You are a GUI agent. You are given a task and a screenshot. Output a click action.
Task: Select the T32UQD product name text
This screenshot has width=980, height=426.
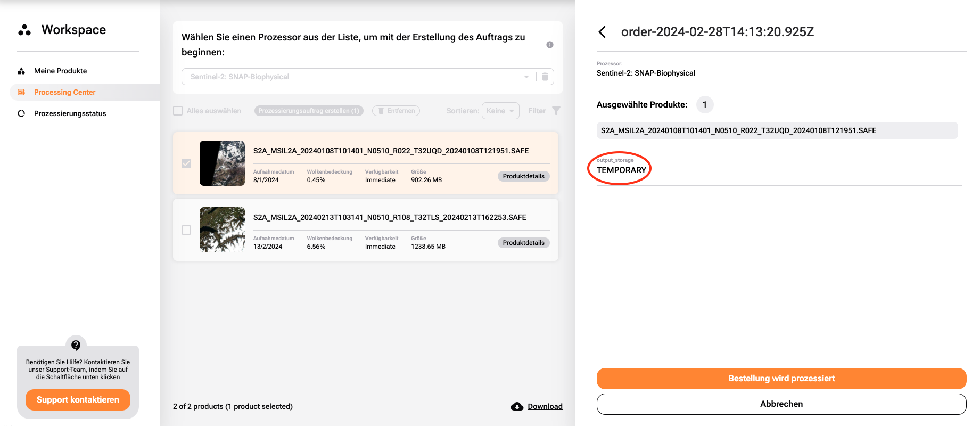coord(391,151)
